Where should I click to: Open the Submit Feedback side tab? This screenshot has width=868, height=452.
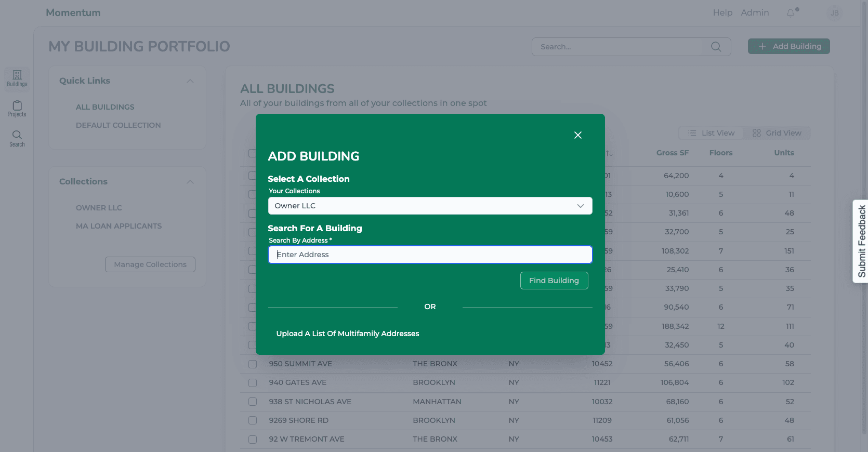coord(861,241)
